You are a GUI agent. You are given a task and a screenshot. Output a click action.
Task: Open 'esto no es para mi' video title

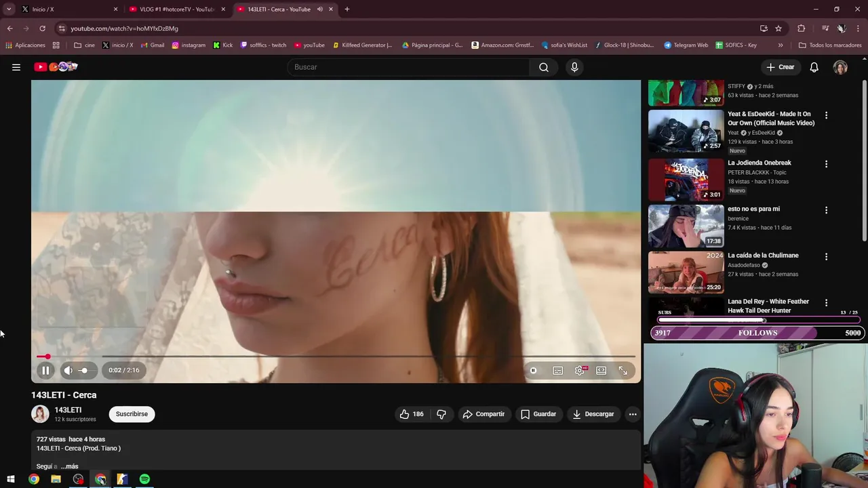(753, 209)
